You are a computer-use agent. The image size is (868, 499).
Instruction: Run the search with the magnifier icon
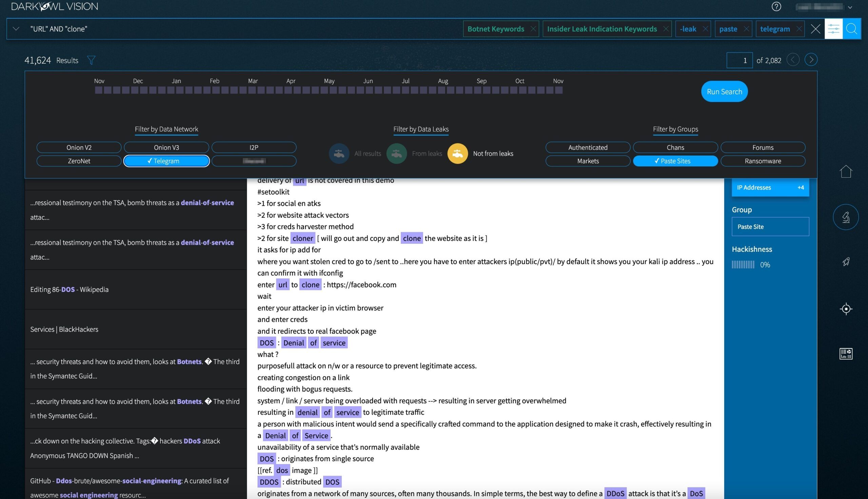(x=852, y=28)
